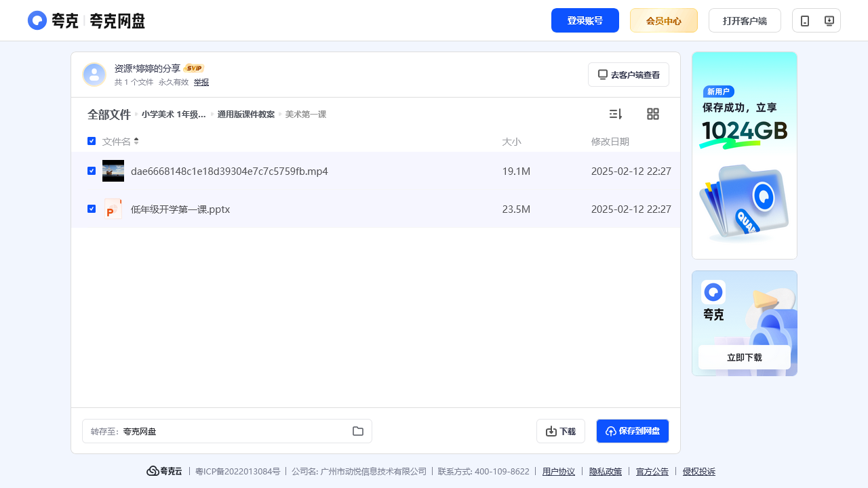Go to 全部文件 breadcrumb
The width and height of the screenshot is (868, 488).
point(109,115)
